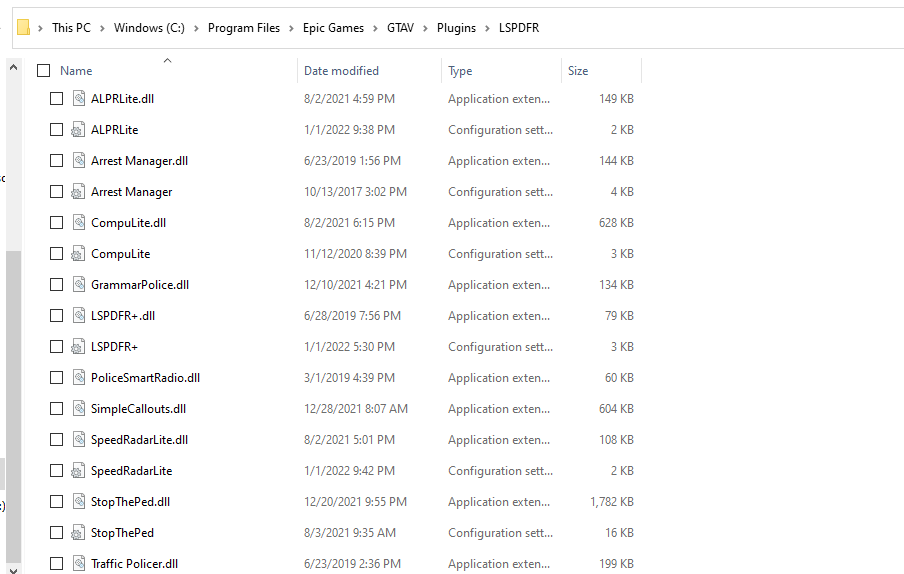Screen dimensions: 904x574
Task: Click the StopThePed configuration file icon
Action: click(78, 533)
